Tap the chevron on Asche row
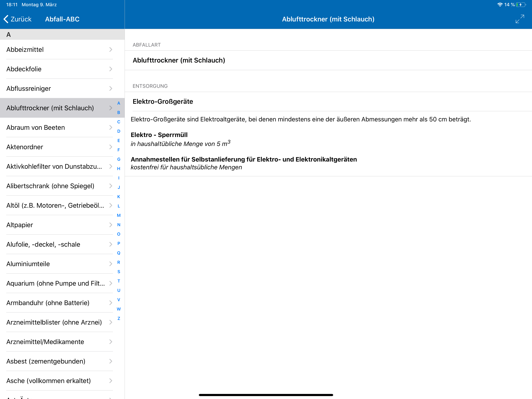The height and width of the screenshot is (399, 532). [x=111, y=381]
